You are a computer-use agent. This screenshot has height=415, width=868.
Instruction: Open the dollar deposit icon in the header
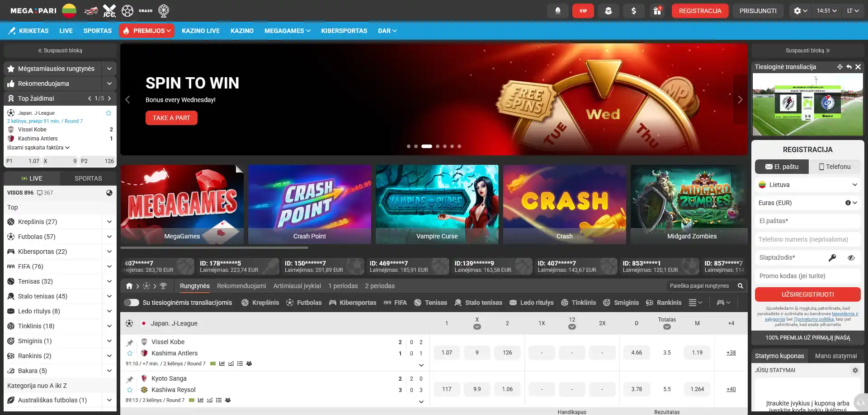634,11
